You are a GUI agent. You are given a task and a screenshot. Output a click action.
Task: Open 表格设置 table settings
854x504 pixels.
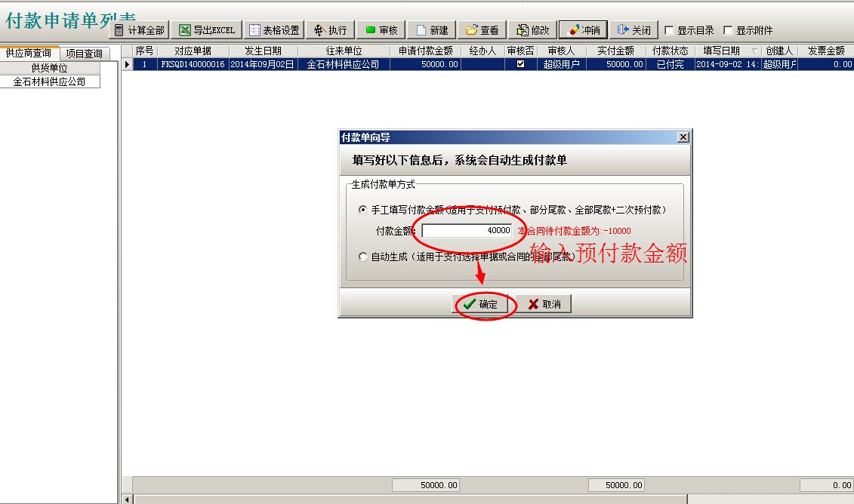point(275,30)
